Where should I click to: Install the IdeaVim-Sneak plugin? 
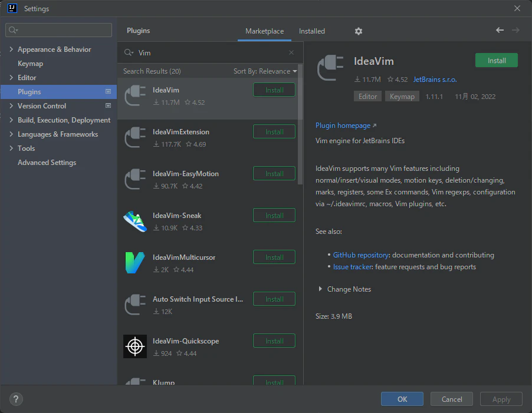(274, 216)
